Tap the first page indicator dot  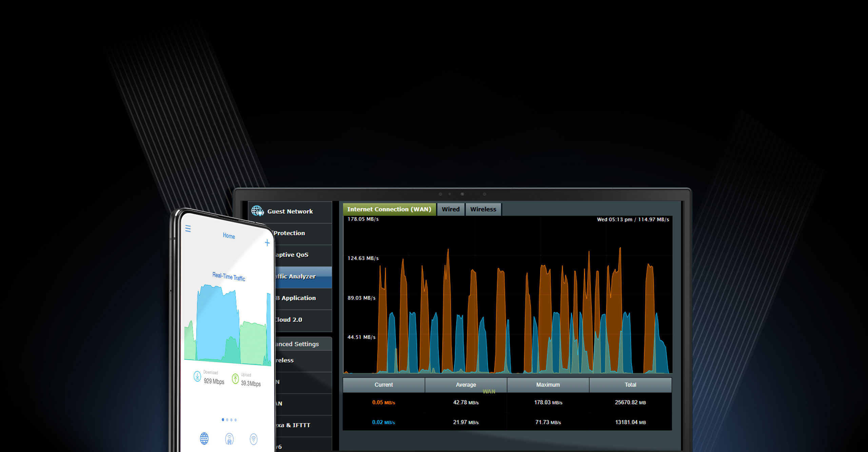(223, 419)
